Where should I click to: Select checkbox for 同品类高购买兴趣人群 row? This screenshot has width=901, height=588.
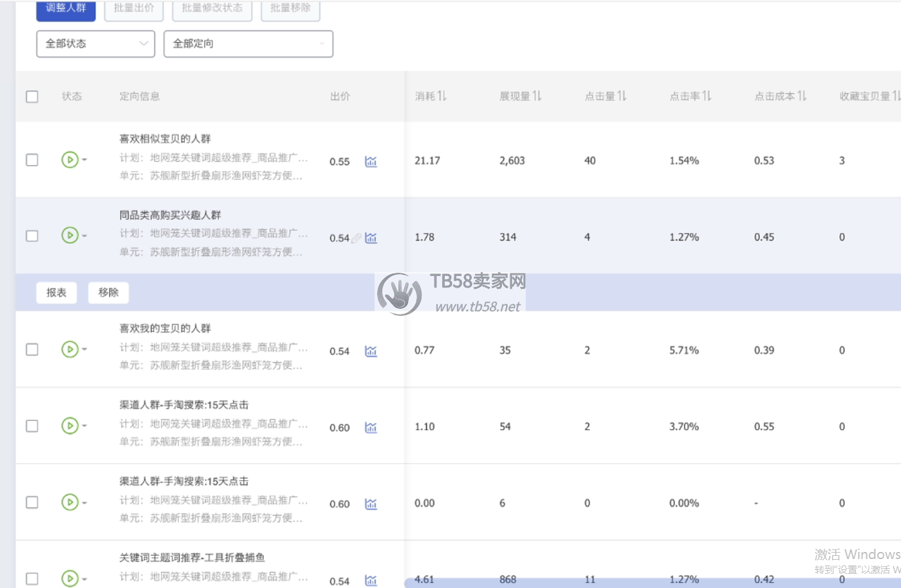(32, 236)
